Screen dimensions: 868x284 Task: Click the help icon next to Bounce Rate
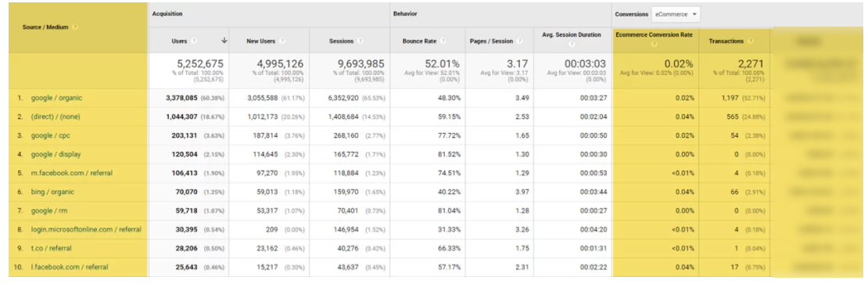click(443, 41)
